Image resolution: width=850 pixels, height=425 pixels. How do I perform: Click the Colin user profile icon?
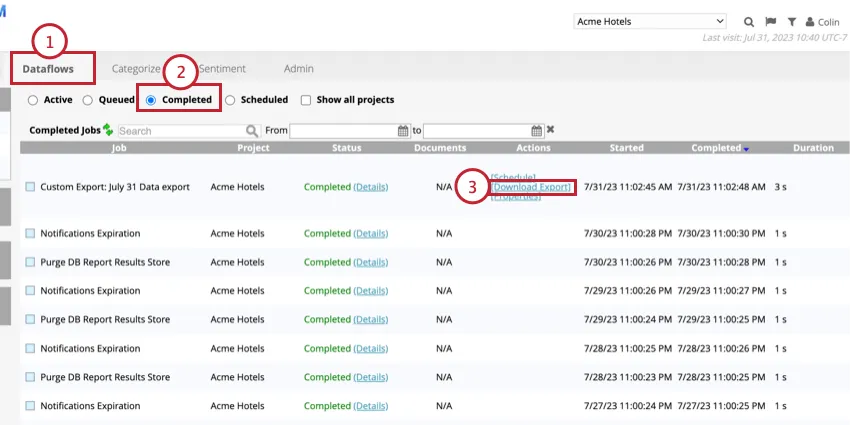pos(810,21)
